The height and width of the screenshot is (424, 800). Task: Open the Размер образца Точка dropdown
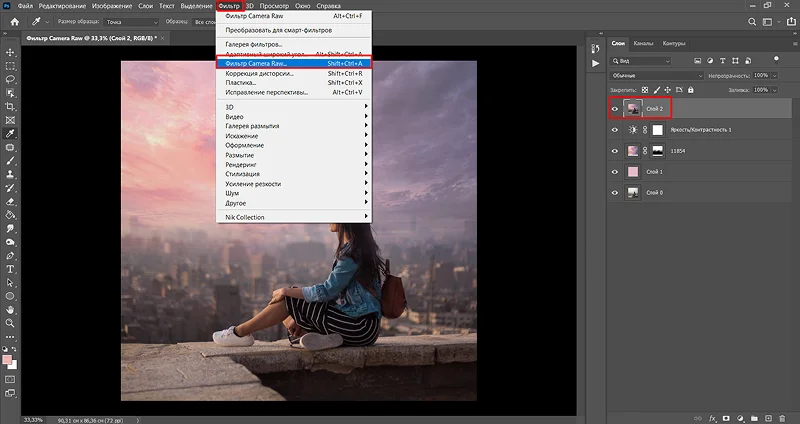point(132,22)
